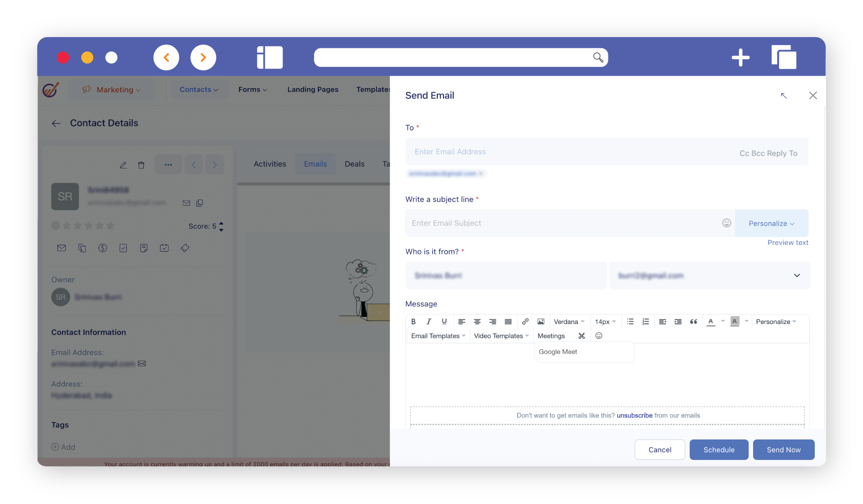Underline the selected message text
This screenshot has height=504, width=863.
point(444,322)
